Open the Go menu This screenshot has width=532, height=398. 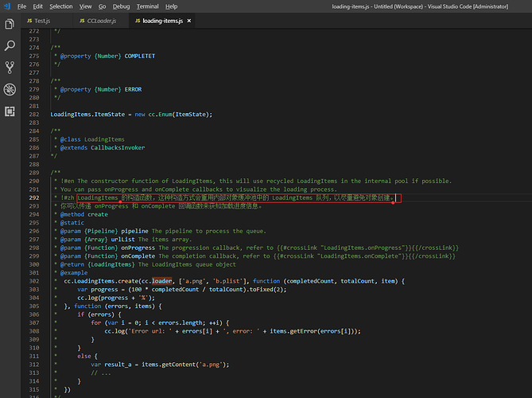click(x=102, y=6)
